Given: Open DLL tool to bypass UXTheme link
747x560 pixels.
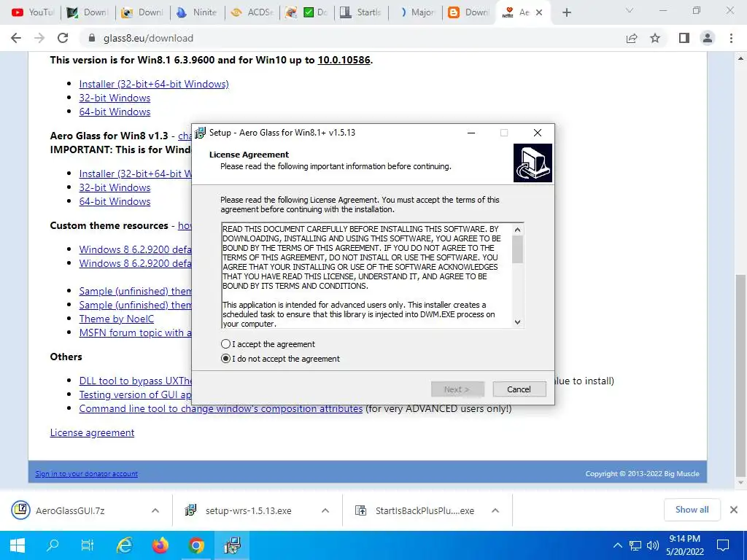Looking at the screenshot, I should [135, 381].
